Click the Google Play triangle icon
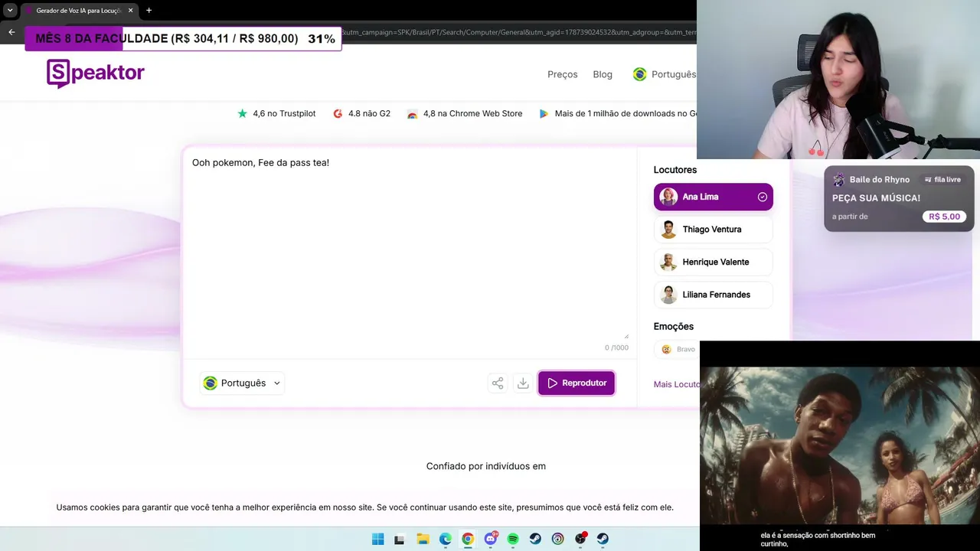This screenshot has height=551, width=980. [x=544, y=113]
